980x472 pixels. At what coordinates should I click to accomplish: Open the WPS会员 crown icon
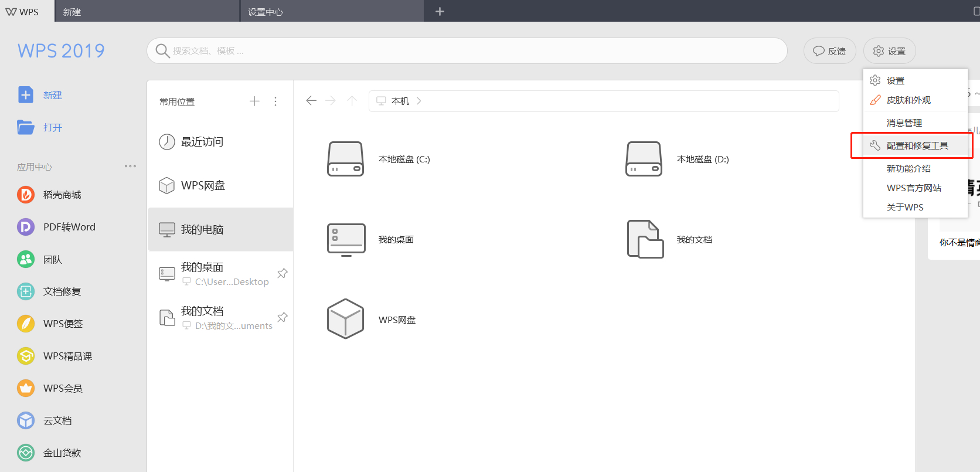tap(26, 388)
